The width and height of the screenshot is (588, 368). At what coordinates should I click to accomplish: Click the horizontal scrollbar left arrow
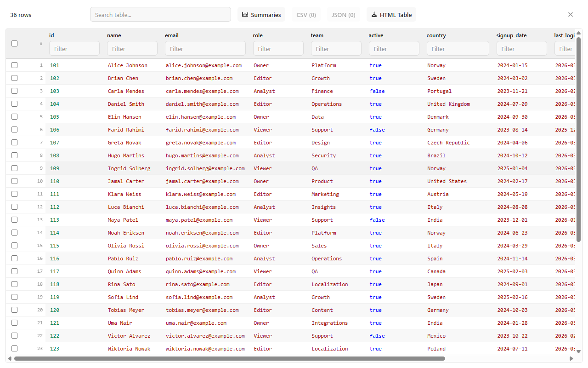10,358
